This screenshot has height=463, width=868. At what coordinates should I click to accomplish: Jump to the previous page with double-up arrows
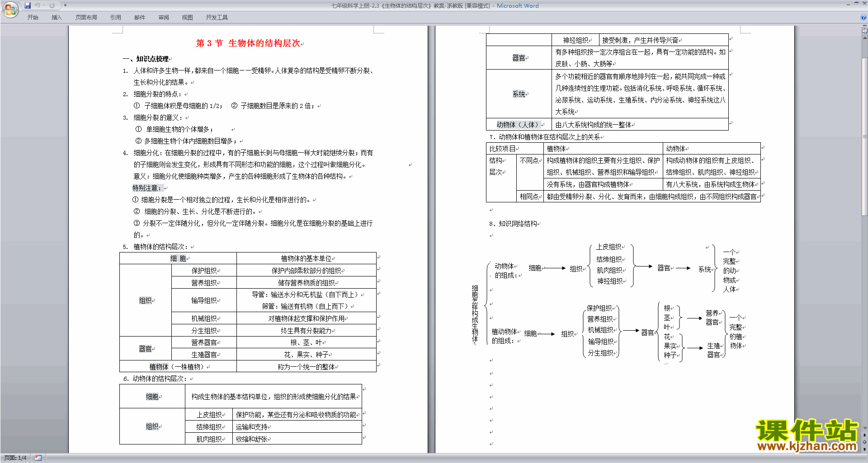tap(865, 435)
